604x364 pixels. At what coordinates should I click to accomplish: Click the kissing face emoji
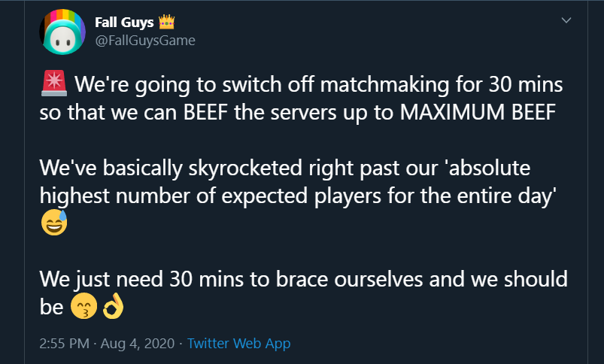82,307
